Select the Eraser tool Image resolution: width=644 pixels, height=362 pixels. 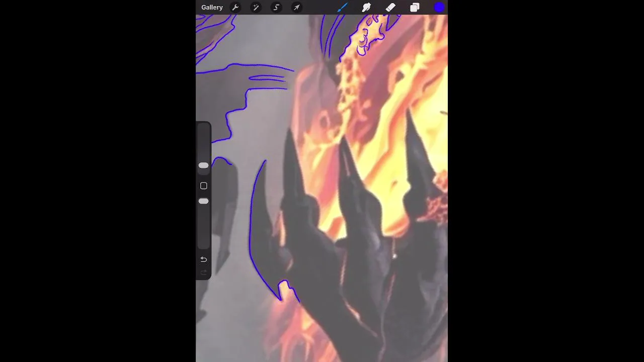pos(390,8)
